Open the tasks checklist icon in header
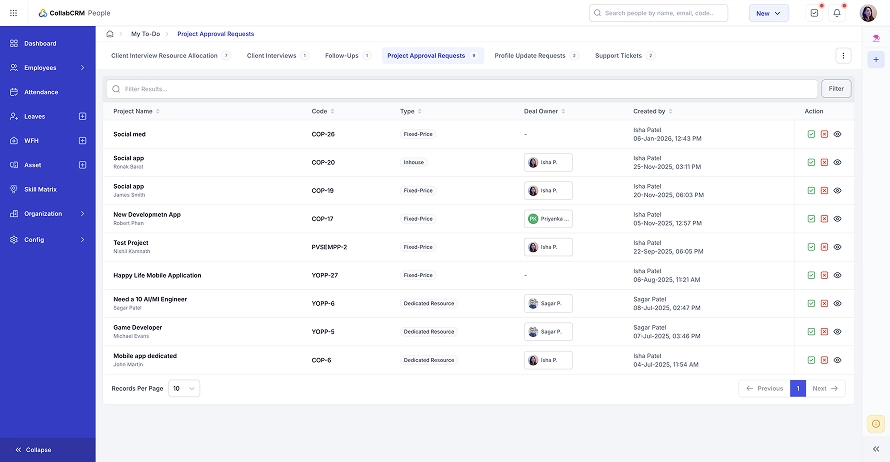The height and width of the screenshot is (462, 890). click(x=814, y=13)
